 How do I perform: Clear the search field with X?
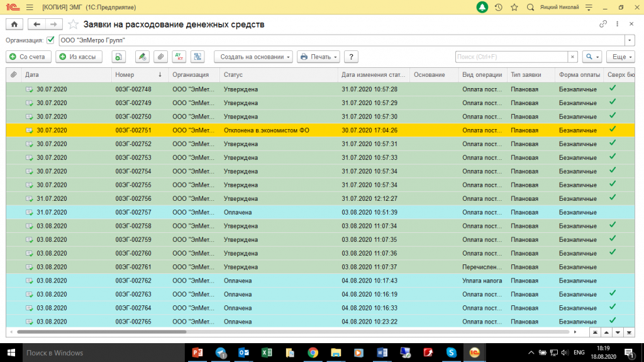click(572, 57)
